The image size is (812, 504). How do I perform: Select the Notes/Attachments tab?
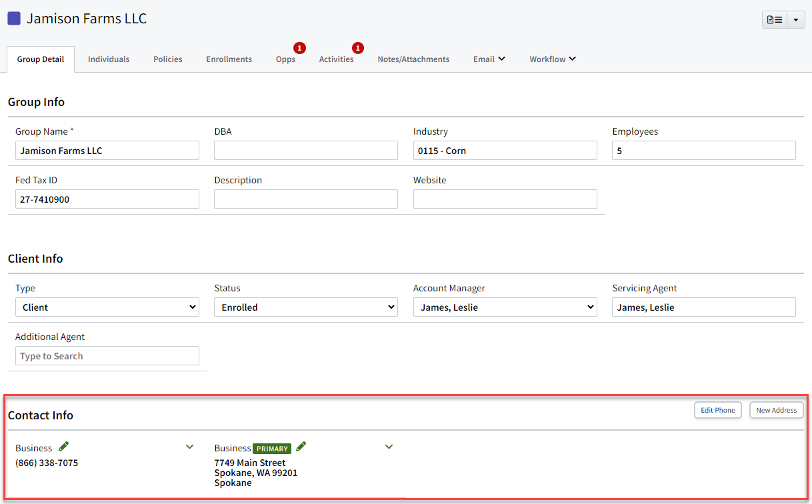pyautogui.click(x=413, y=59)
